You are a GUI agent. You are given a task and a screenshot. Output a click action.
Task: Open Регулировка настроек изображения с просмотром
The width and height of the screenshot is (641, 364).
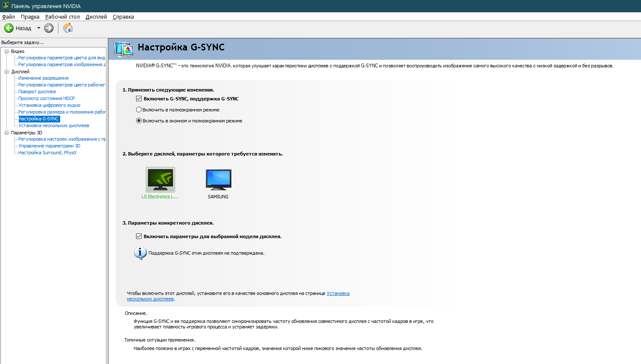(x=62, y=139)
